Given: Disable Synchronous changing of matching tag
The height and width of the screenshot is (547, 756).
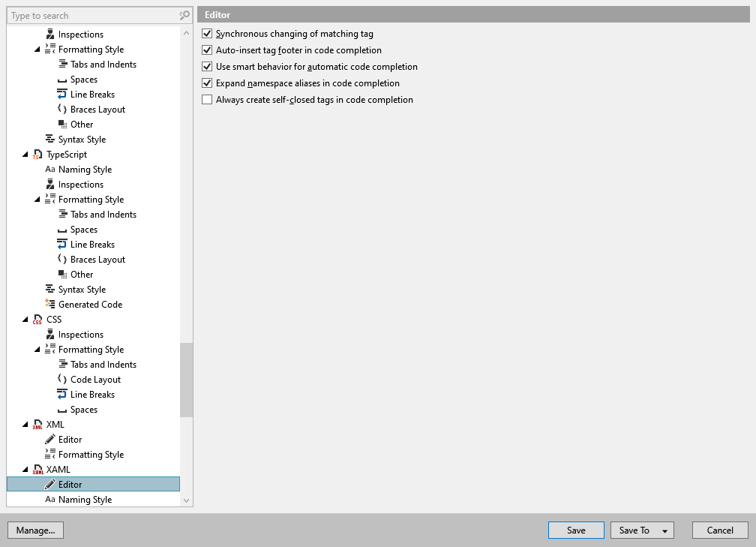Looking at the screenshot, I should (206, 33).
